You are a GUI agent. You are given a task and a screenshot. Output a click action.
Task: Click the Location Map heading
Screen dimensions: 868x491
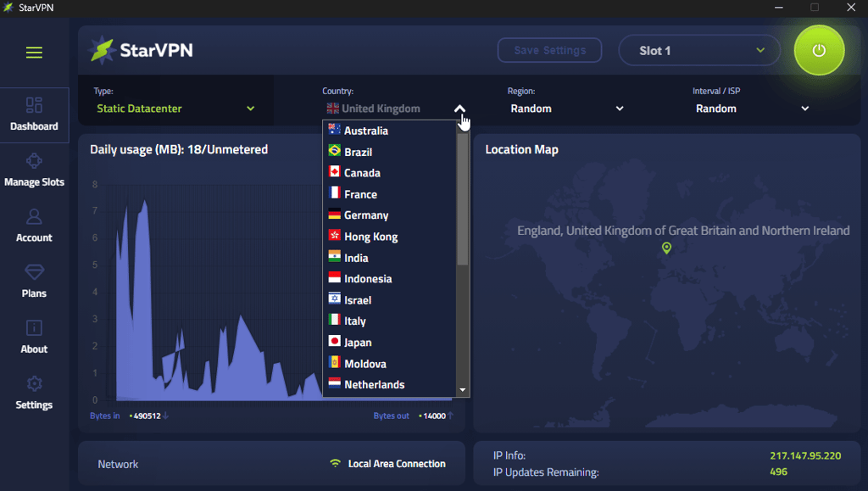(521, 149)
